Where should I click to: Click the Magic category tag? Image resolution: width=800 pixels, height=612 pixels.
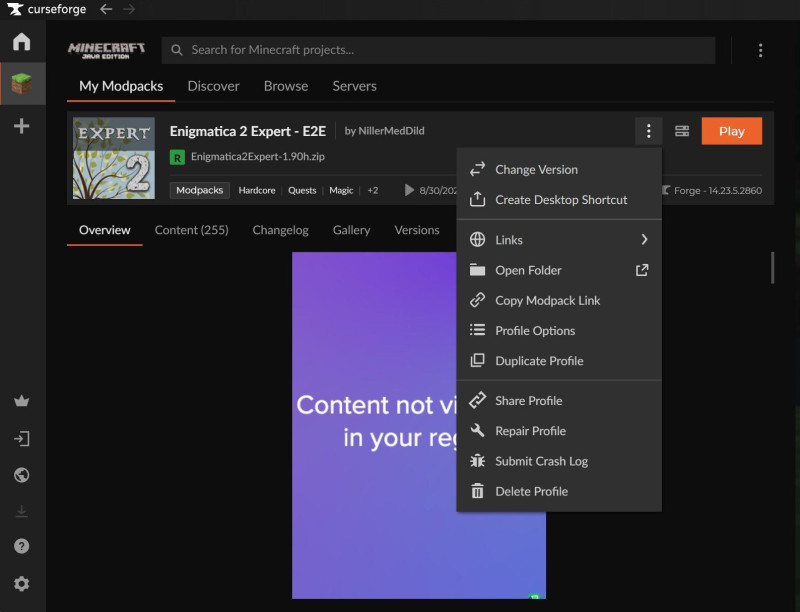341,190
